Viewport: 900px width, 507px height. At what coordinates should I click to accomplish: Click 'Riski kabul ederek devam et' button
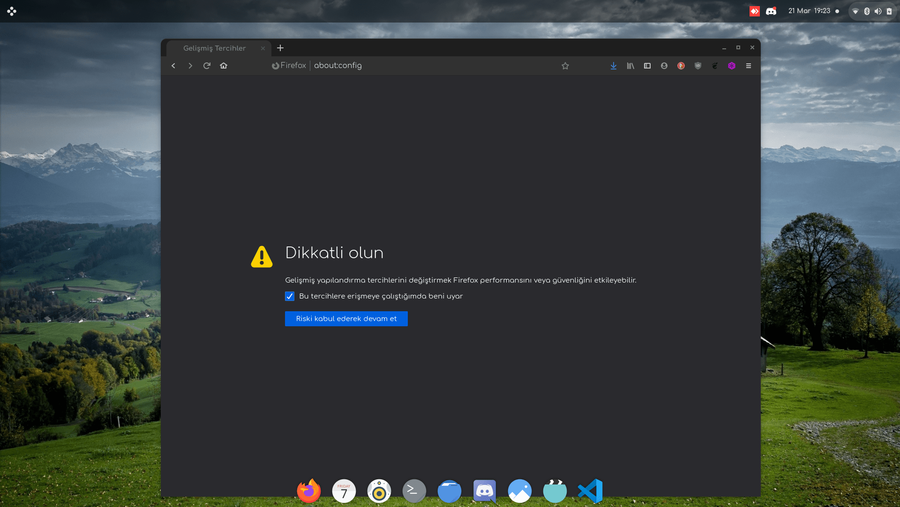click(x=346, y=319)
